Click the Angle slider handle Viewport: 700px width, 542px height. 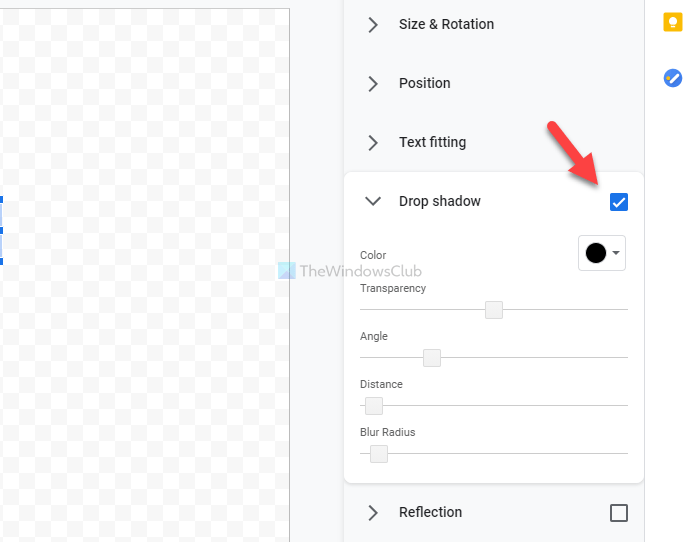pyautogui.click(x=432, y=358)
